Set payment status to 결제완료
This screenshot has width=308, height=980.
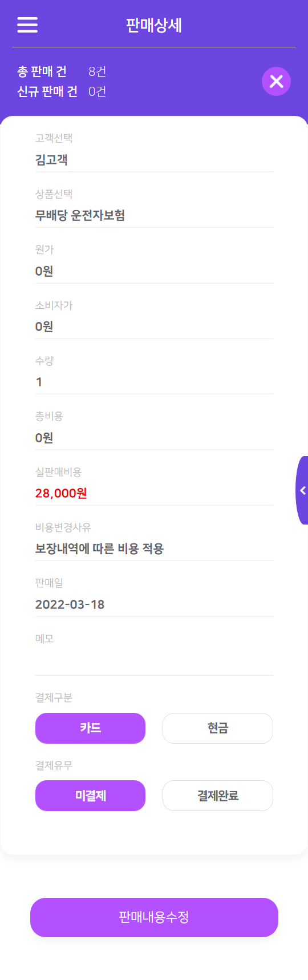[x=218, y=796]
